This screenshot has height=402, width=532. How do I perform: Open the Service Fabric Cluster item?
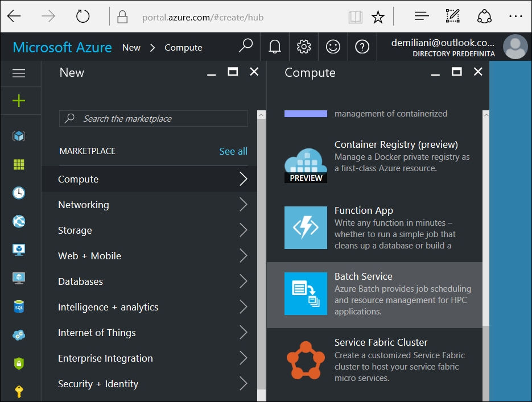(x=374, y=360)
